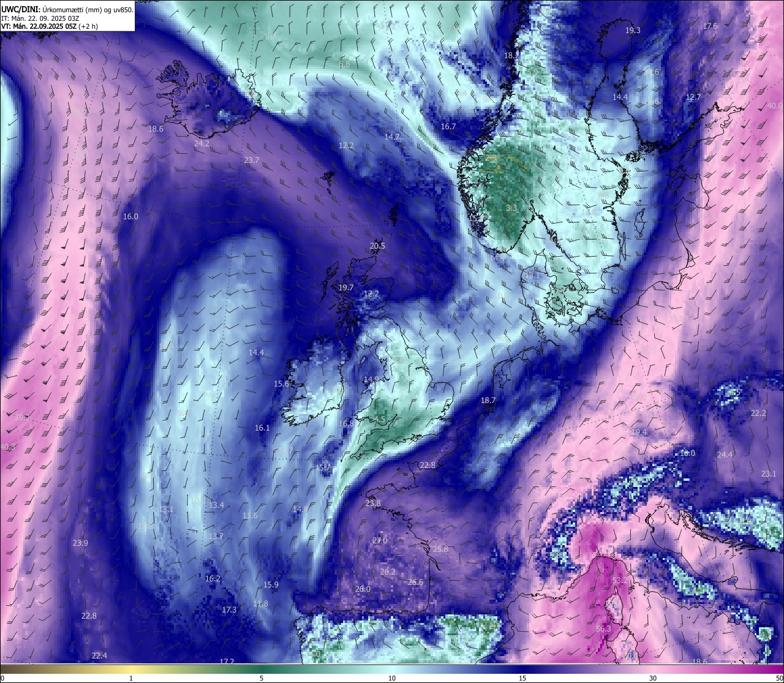
Task: Click the value 16.2 on the map
Action: pyautogui.click(x=213, y=579)
